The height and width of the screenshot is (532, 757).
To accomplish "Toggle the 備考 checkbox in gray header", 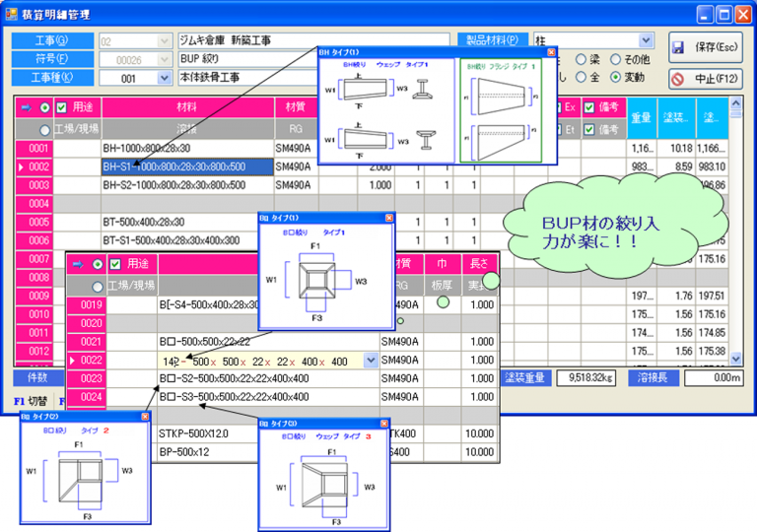I will point(589,129).
